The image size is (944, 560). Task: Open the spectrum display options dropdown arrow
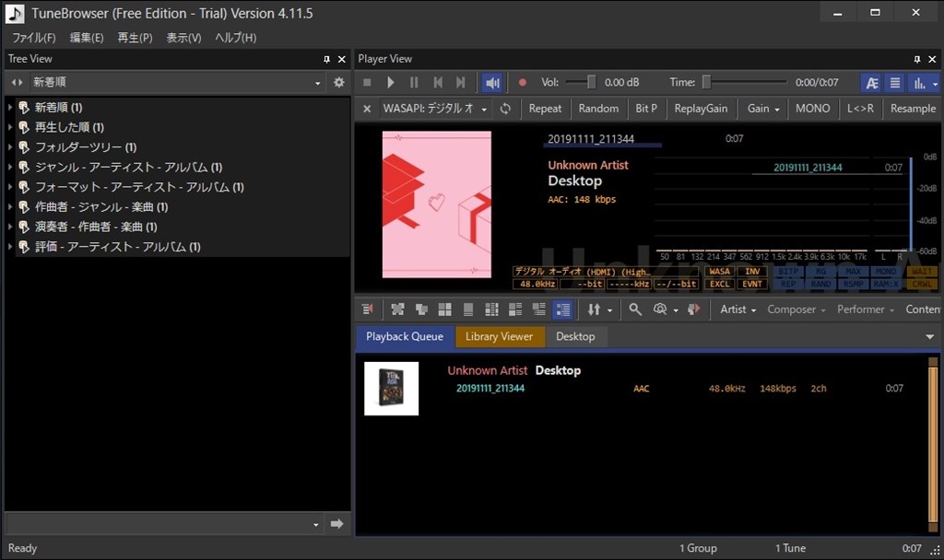(935, 84)
